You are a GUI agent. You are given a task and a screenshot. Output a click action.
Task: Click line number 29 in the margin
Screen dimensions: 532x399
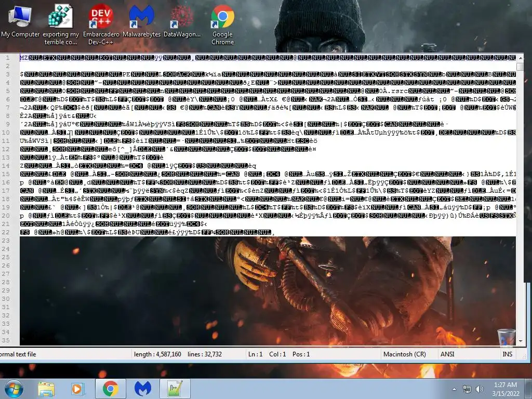coord(6,290)
